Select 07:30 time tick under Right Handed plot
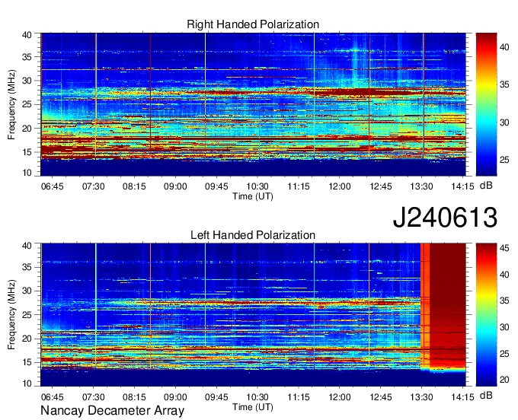This screenshot has height=420, width=518. (x=93, y=186)
